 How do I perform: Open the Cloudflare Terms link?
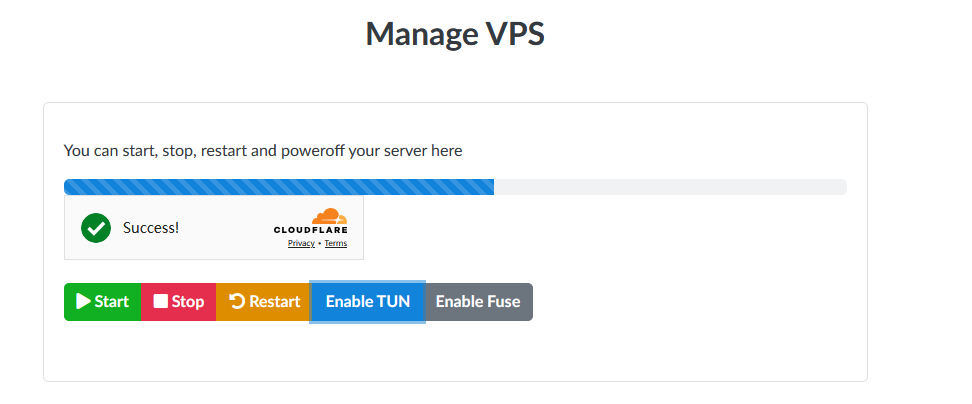pyautogui.click(x=335, y=244)
